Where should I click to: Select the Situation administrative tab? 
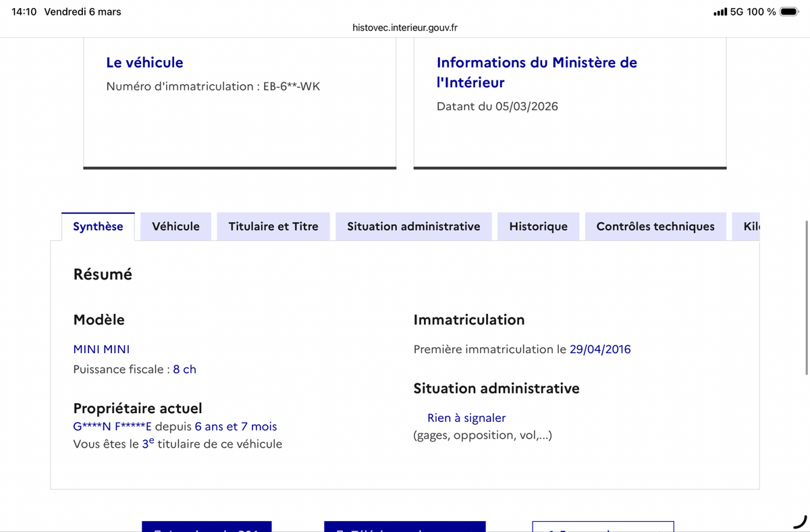click(413, 227)
